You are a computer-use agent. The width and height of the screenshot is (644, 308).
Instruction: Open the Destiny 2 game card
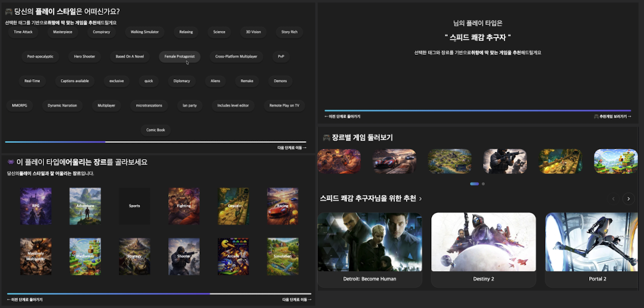484,250
